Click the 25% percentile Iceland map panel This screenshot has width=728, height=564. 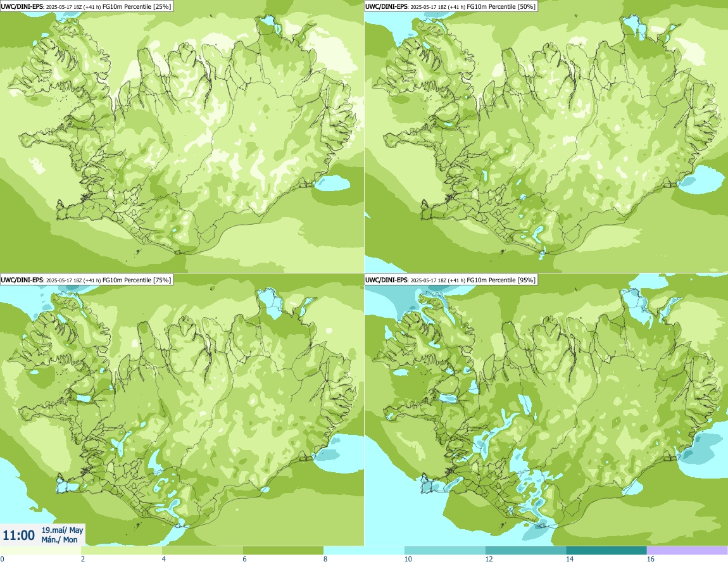coord(182,136)
